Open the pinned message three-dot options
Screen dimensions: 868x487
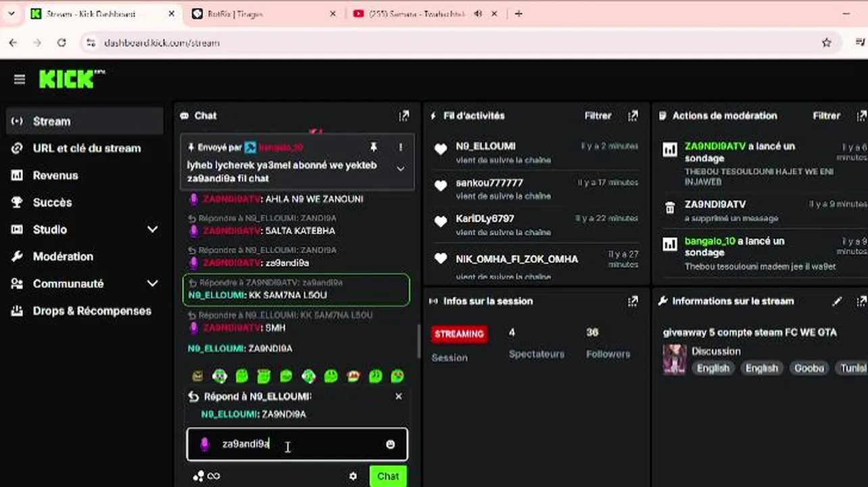point(400,147)
